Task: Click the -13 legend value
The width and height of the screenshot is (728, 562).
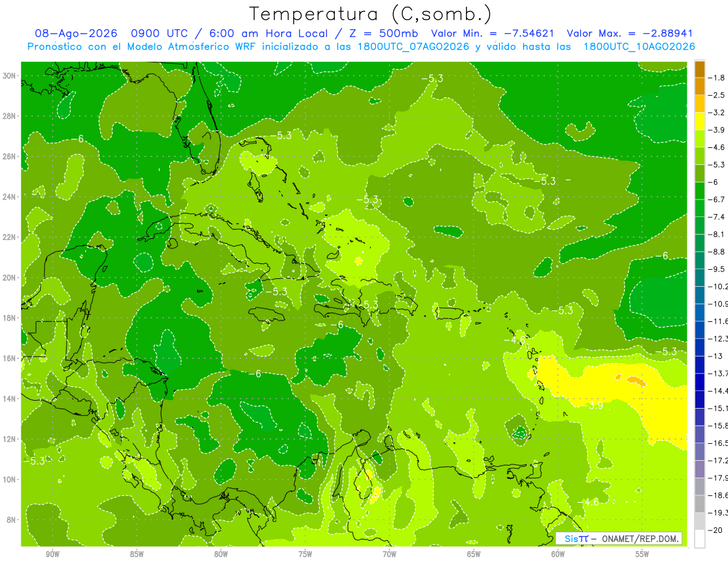Action: (715, 356)
